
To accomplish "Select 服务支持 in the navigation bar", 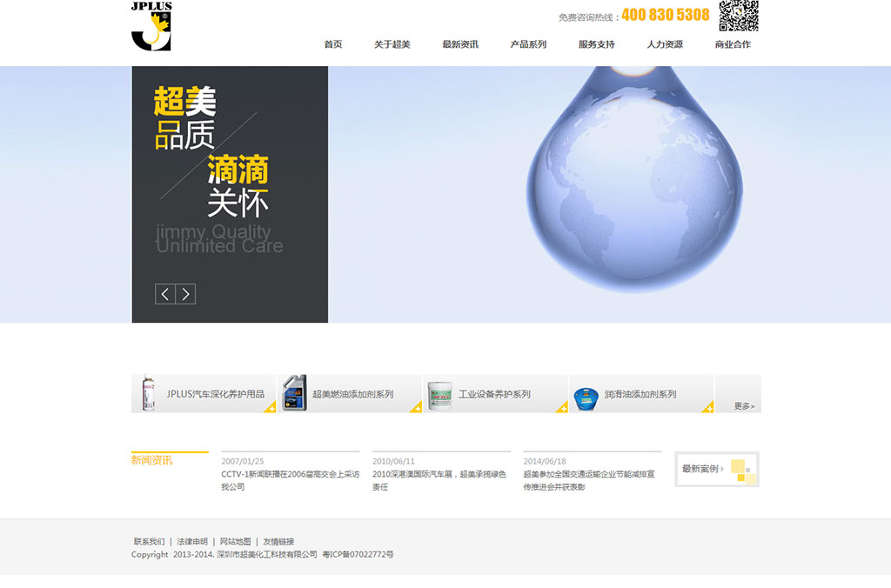I will [x=596, y=44].
